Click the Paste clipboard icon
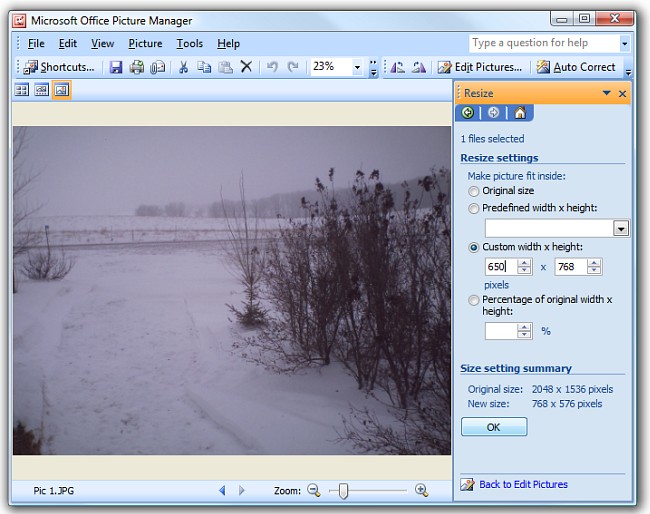 pos(226,67)
